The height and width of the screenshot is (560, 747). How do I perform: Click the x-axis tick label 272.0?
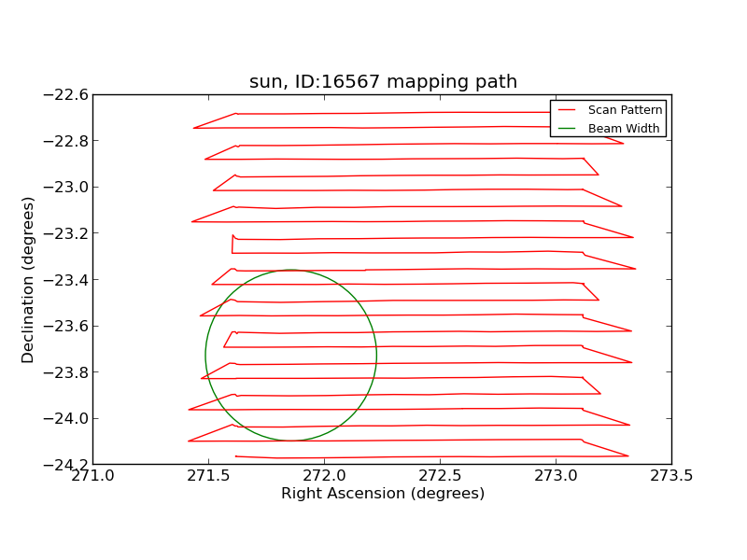[324, 475]
